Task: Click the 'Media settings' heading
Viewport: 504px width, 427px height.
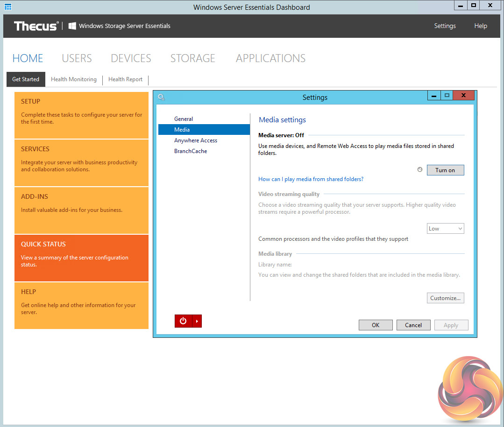Action: tap(282, 120)
